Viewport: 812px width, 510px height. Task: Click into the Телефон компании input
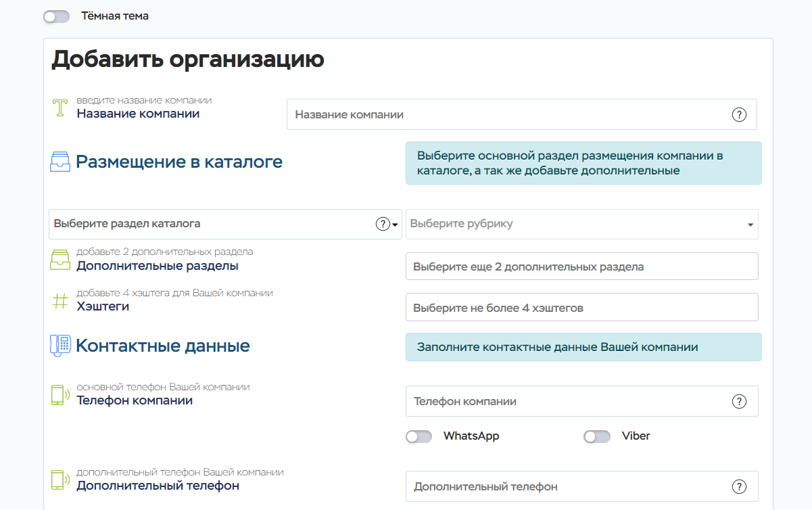pos(568,402)
